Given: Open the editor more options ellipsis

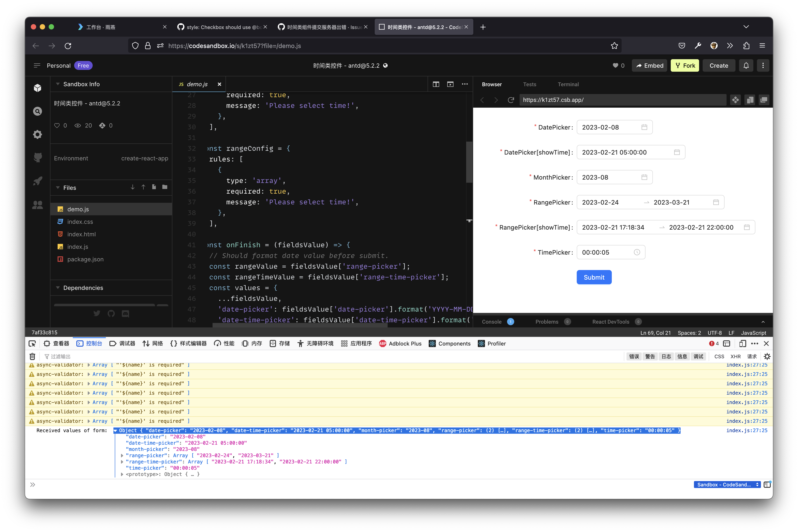Looking at the screenshot, I should [465, 84].
